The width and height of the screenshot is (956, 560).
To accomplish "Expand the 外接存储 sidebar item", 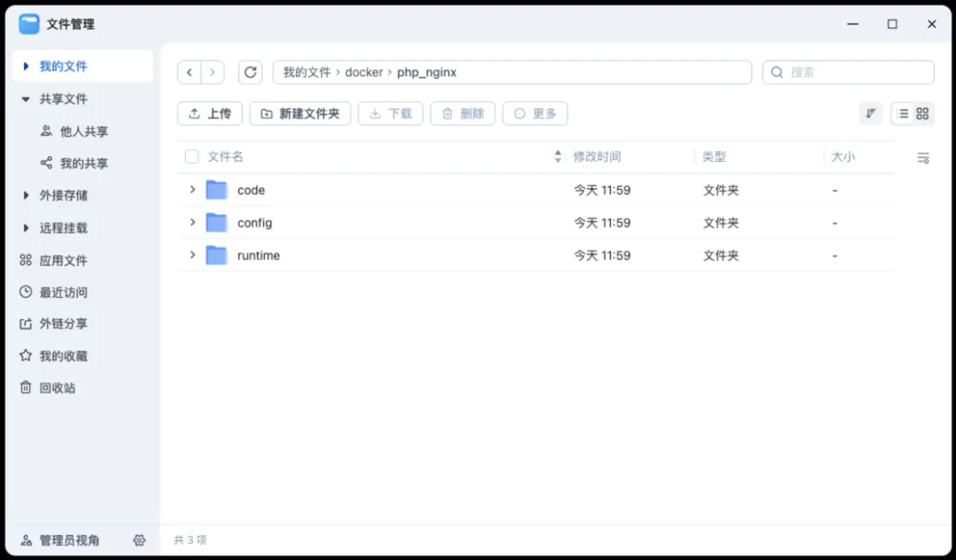I will pyautogui.click(x=26, y=195).
